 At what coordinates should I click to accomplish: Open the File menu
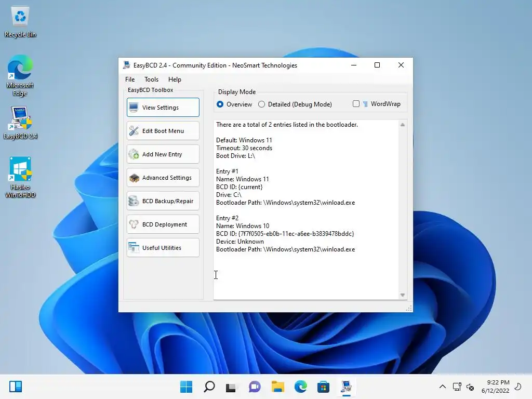click(130, 79)
